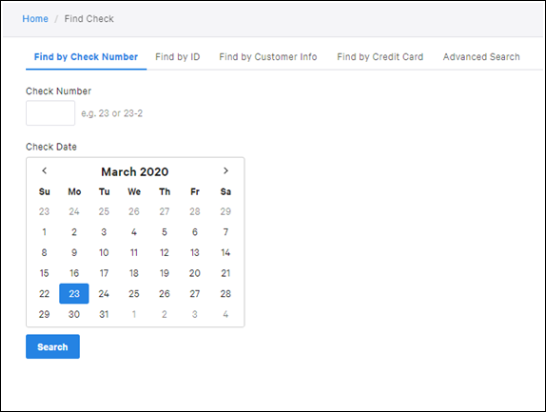Click the March 2020 month title

(135, 172)
